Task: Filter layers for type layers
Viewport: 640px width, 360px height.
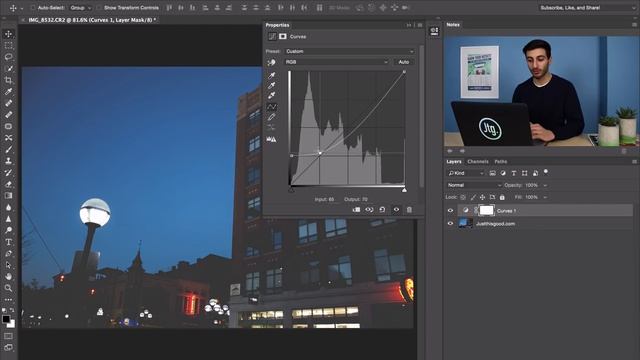Action: 514,173
